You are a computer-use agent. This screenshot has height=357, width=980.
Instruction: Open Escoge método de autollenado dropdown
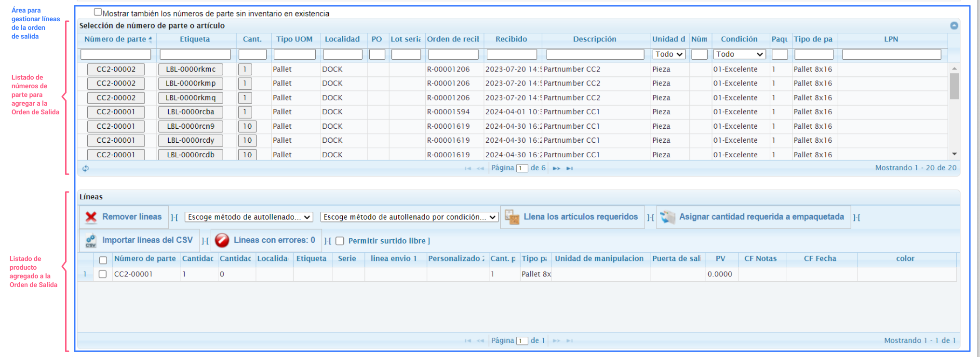tap(249, 217)
